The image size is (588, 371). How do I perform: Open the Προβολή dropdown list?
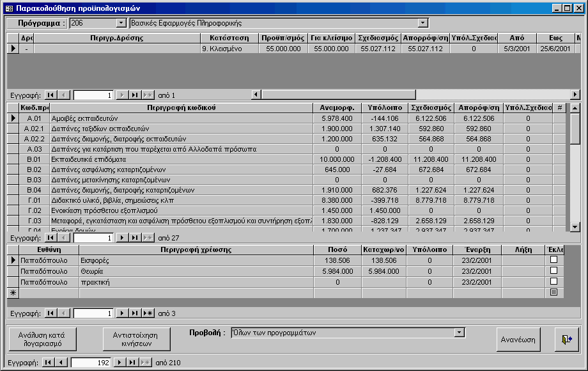[x=459, y=333]
